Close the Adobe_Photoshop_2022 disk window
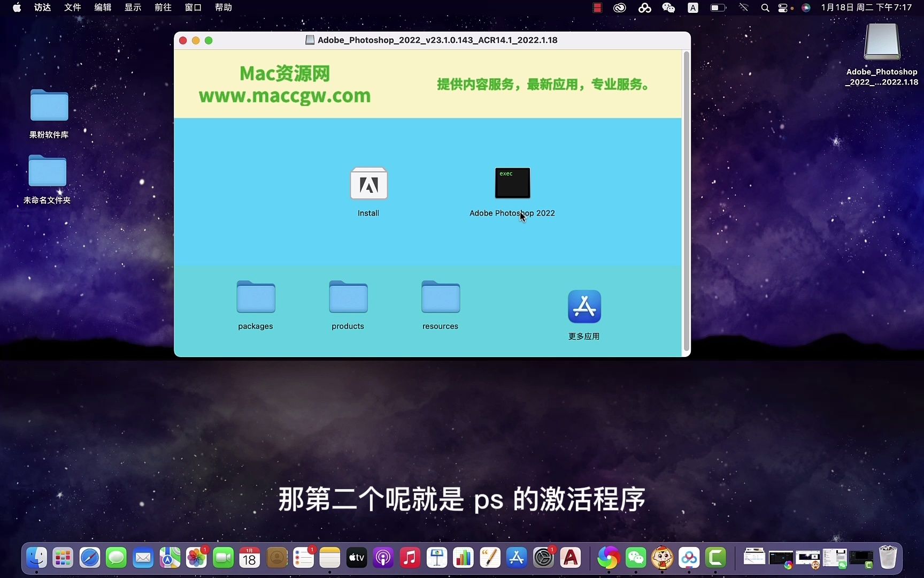Viewport: 924px width, 578px height. point(183,40)
